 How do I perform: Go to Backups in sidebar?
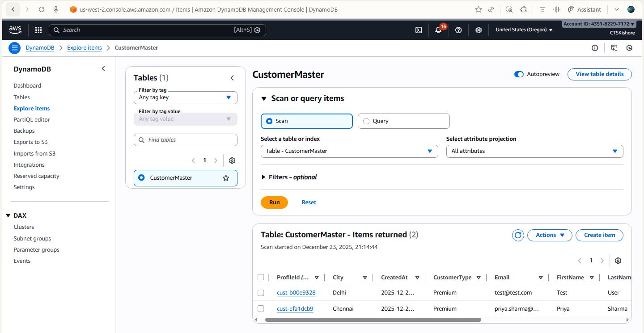(24, 131)
